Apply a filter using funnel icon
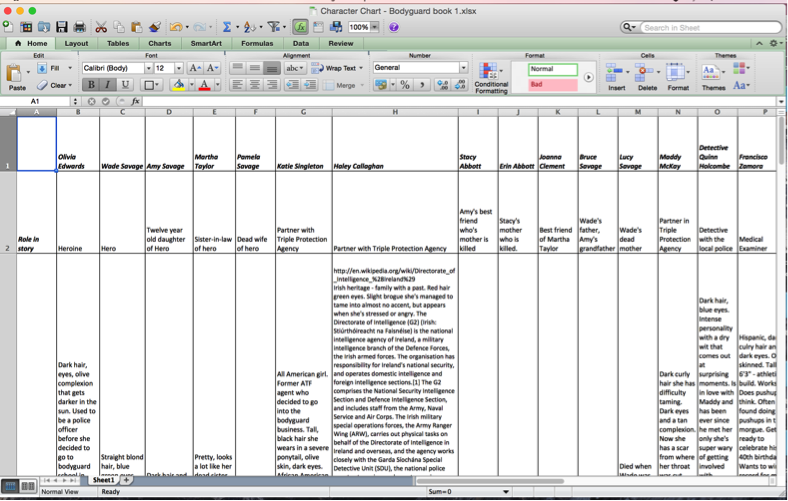The image size is (788, 501). pyautogui.click(x=273, y=27)
